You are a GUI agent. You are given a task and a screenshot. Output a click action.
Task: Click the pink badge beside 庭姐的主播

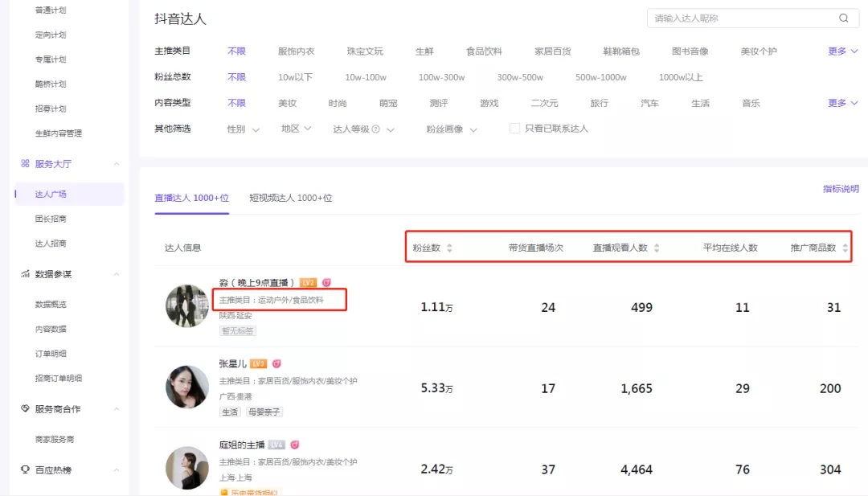click(x=294, y=445)
